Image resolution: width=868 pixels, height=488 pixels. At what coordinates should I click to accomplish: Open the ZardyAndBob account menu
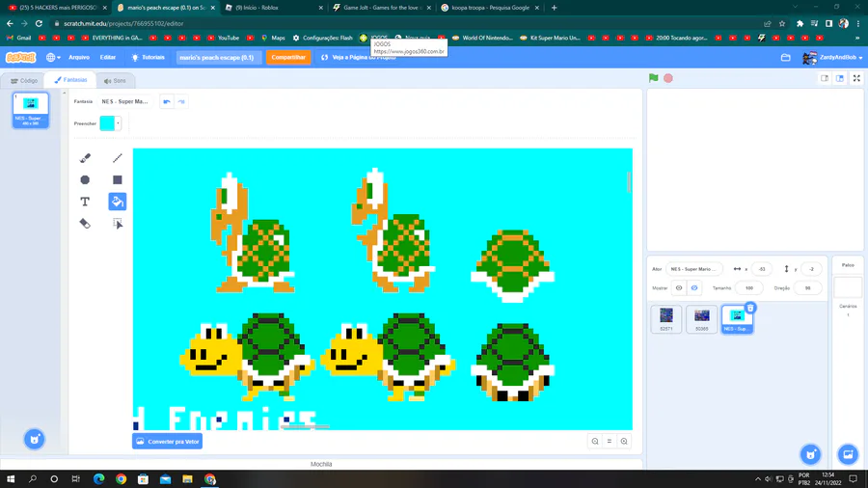click(833, 58)
